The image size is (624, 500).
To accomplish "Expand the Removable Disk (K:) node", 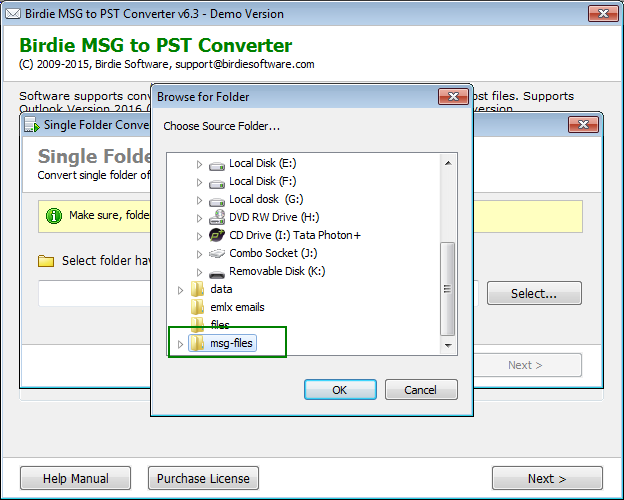I will [199, 271].
